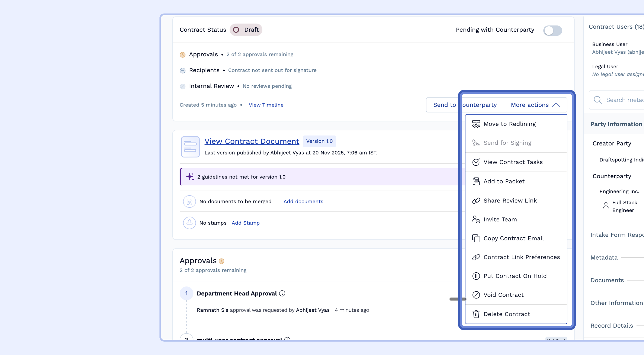Click the Delete Contract trash icon
The image size is (644, 355).
476,314
